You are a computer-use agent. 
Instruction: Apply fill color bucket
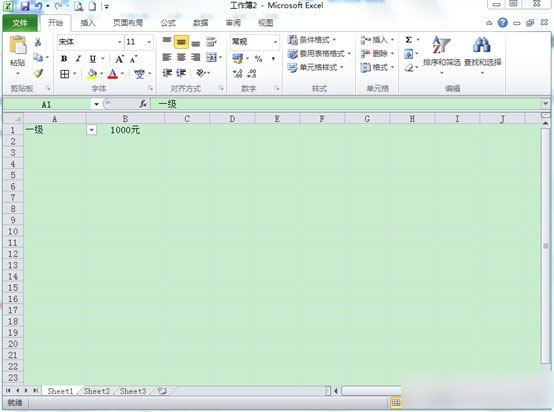[92, 74]
